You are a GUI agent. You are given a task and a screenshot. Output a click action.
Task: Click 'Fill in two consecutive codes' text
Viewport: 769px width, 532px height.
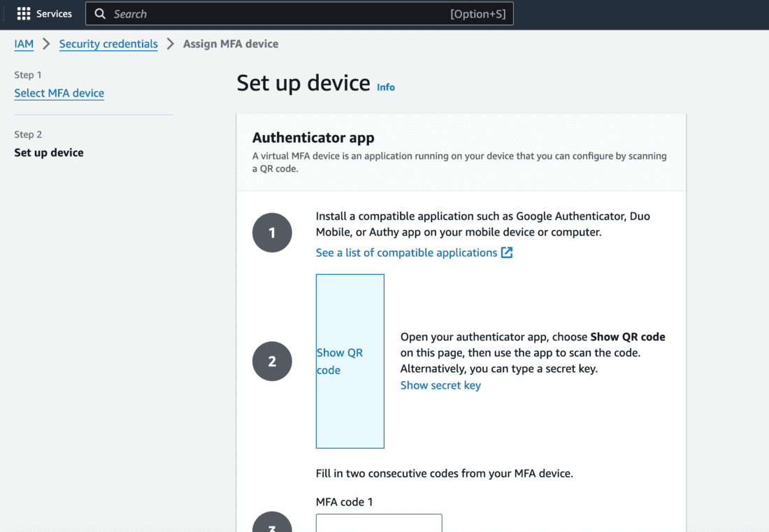coord(445,474)
